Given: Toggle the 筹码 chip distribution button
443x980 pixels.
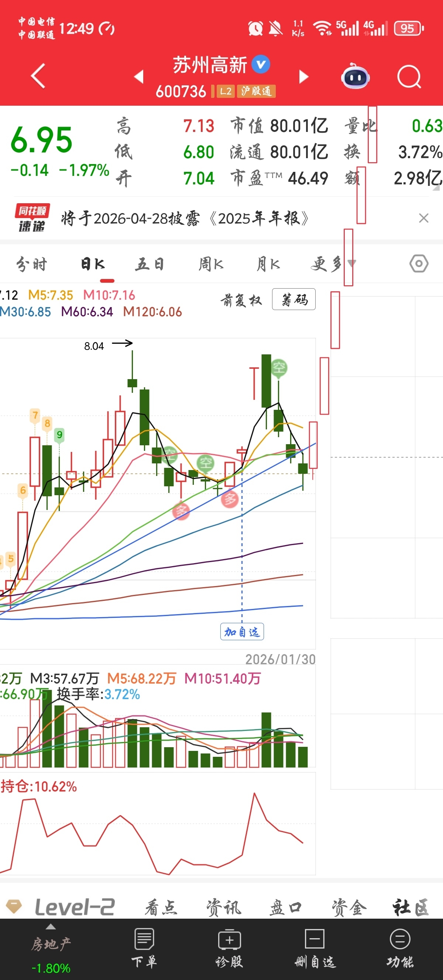Looking at the screenshot, I should coord(294,300).
